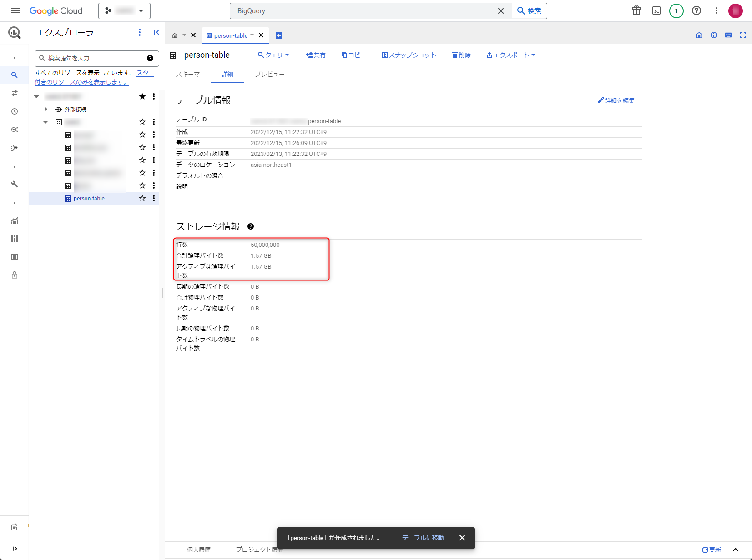This screenshot has width=752, height=560.
Task: Add a new query tab
Action: point(279,35)
